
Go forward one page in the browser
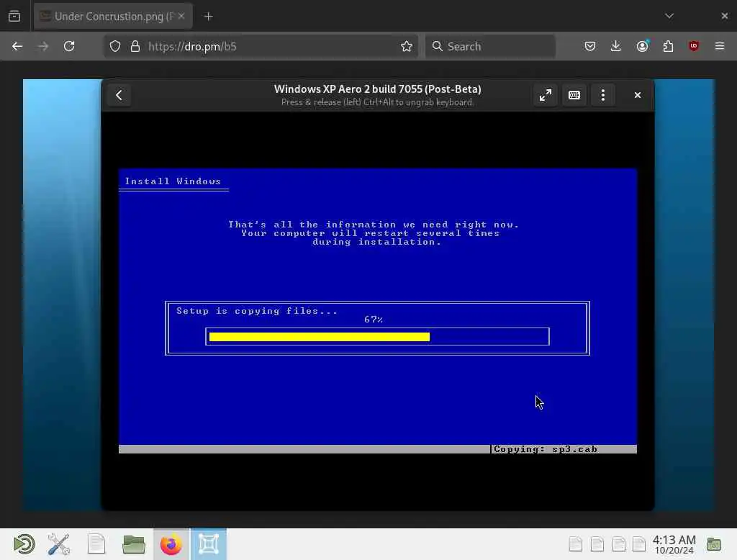click(43, 46)
